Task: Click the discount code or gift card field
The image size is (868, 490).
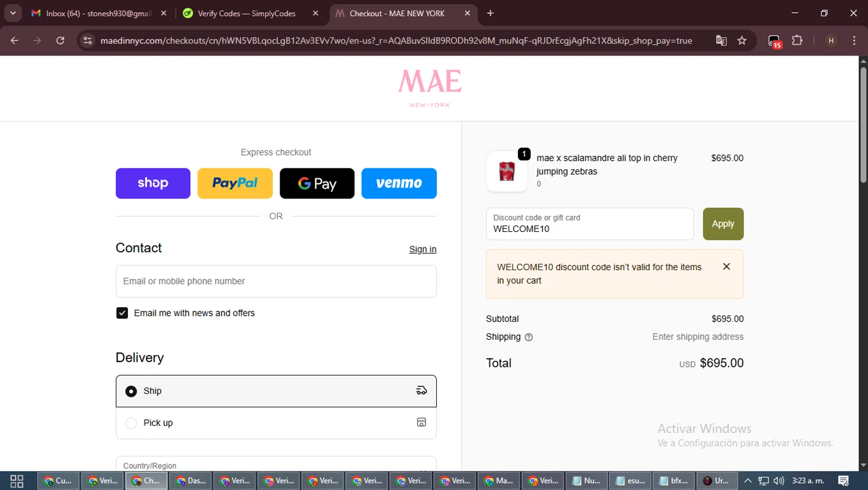Action: [x=590, y=224]
